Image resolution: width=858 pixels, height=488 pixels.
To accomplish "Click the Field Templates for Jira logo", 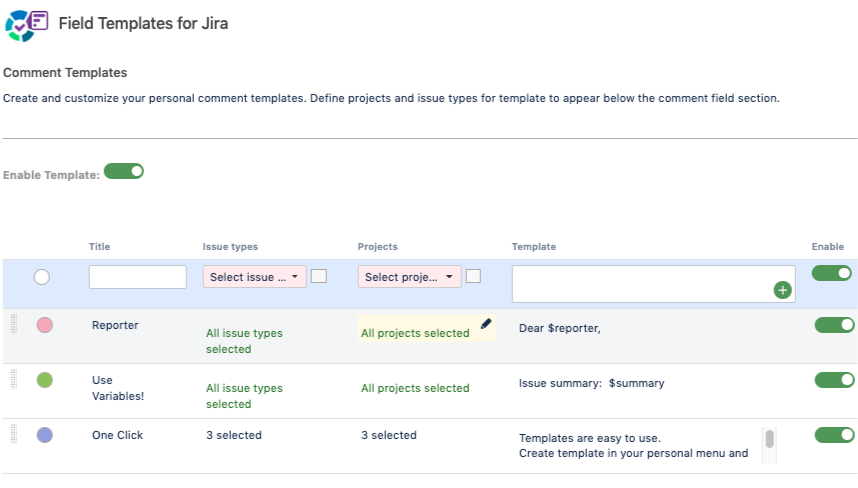I will (27, 22).
